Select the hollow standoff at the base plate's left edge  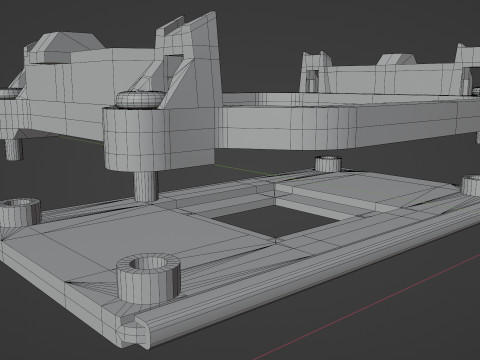point(20,212)
